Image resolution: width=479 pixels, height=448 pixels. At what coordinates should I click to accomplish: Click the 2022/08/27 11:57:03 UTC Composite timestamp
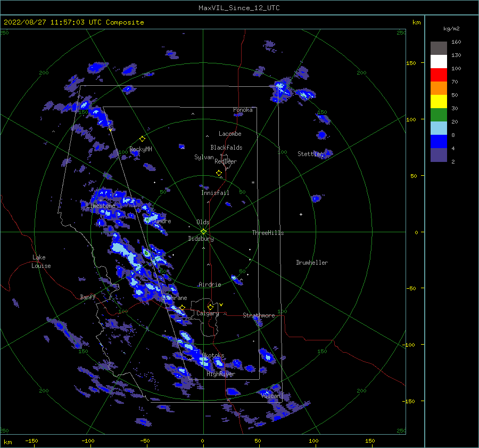[73, 22]
